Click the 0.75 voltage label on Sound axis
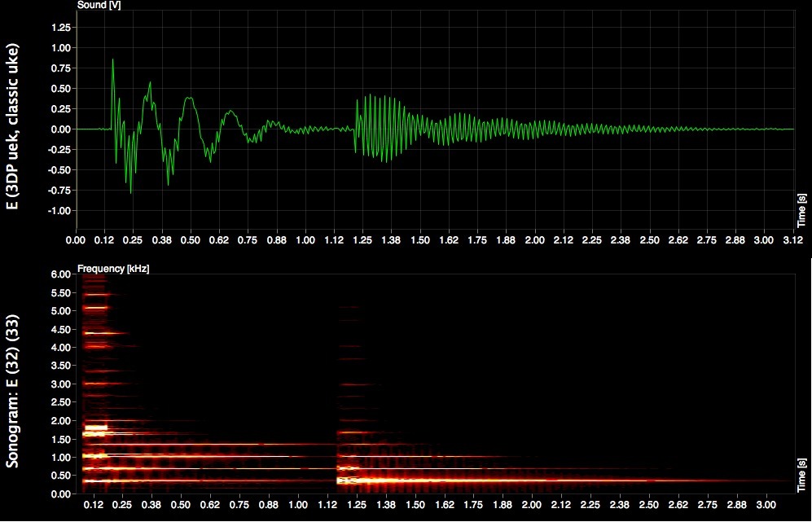 click(59, 68)
